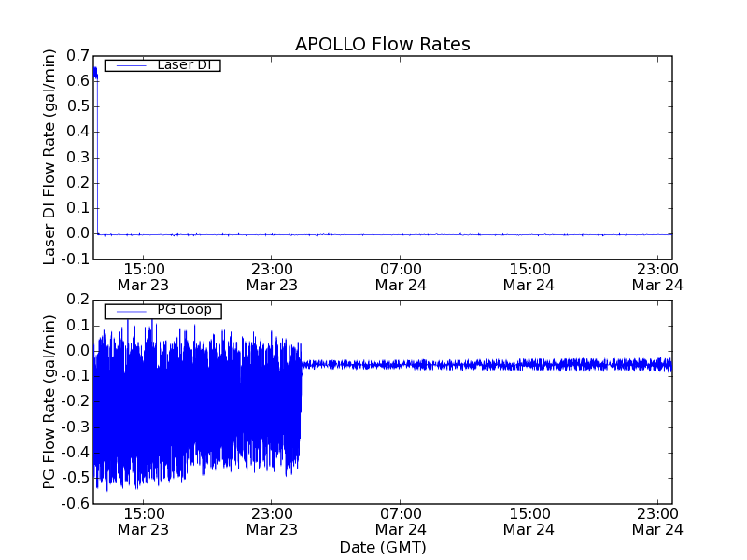Pick the -0.4 y-axis tick label

coord(76,453)
